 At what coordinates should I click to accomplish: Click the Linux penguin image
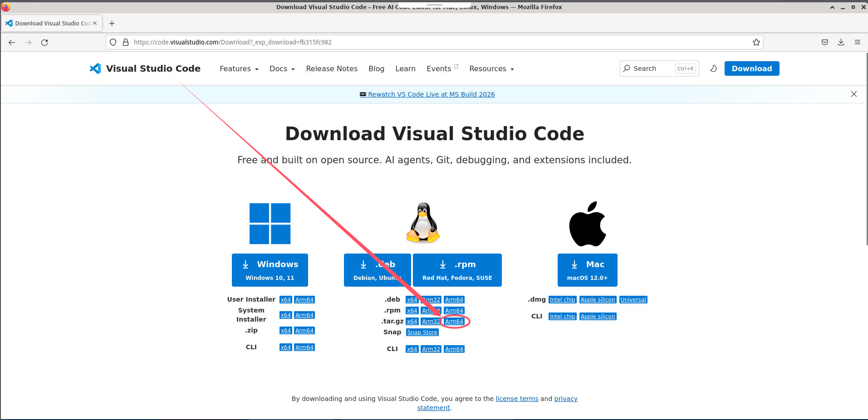(x=423, y=223)
